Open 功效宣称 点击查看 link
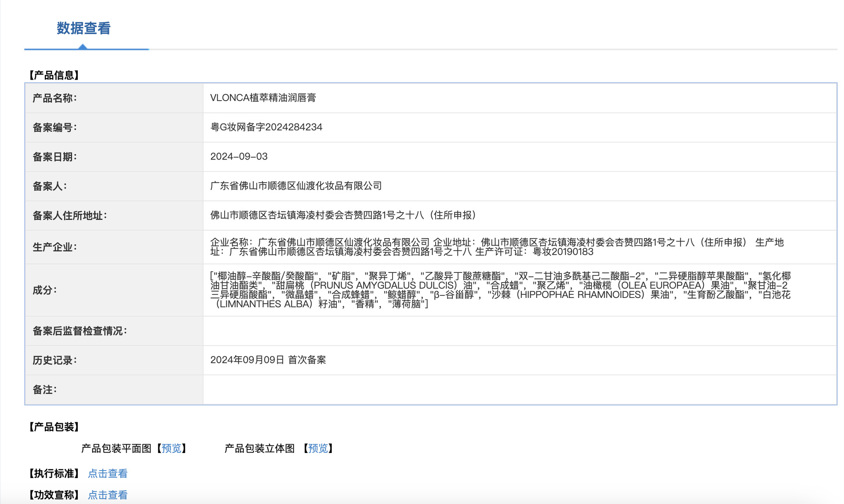 [x=108, y=495]
